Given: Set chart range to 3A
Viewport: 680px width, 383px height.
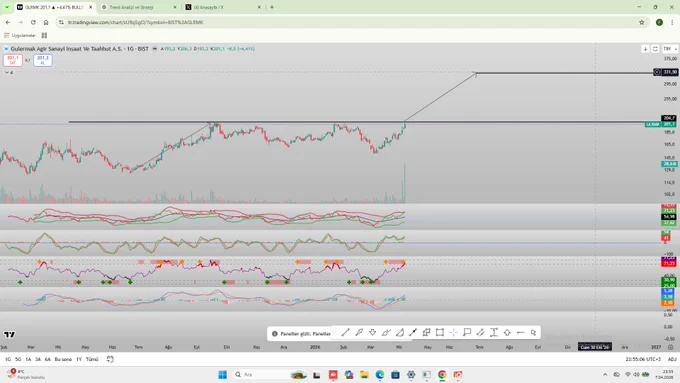Looking at the screenshot, I should click(38, 359).
